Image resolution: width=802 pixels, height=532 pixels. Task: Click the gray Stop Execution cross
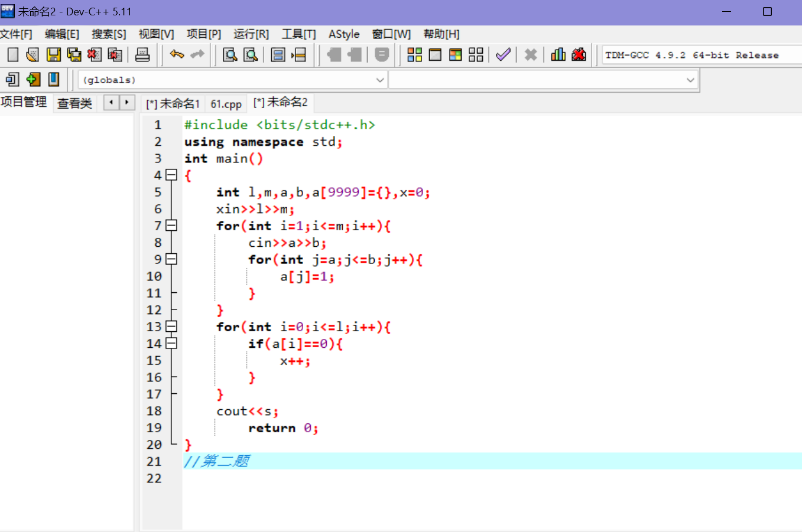pos(531,55)
